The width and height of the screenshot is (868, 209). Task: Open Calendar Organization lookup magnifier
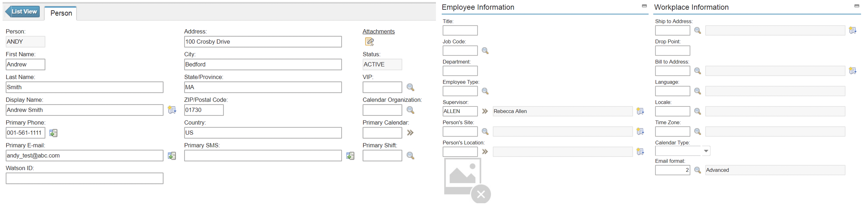(410, 110)
